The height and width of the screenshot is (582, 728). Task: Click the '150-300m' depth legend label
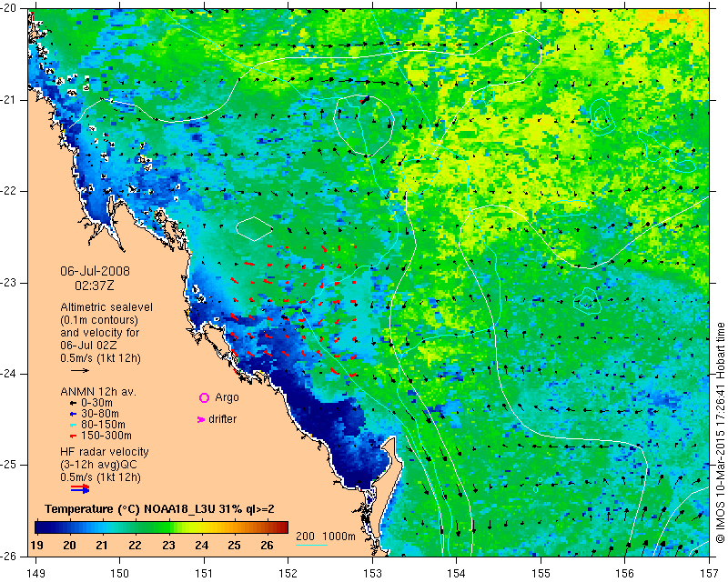(x=106, y=436)
